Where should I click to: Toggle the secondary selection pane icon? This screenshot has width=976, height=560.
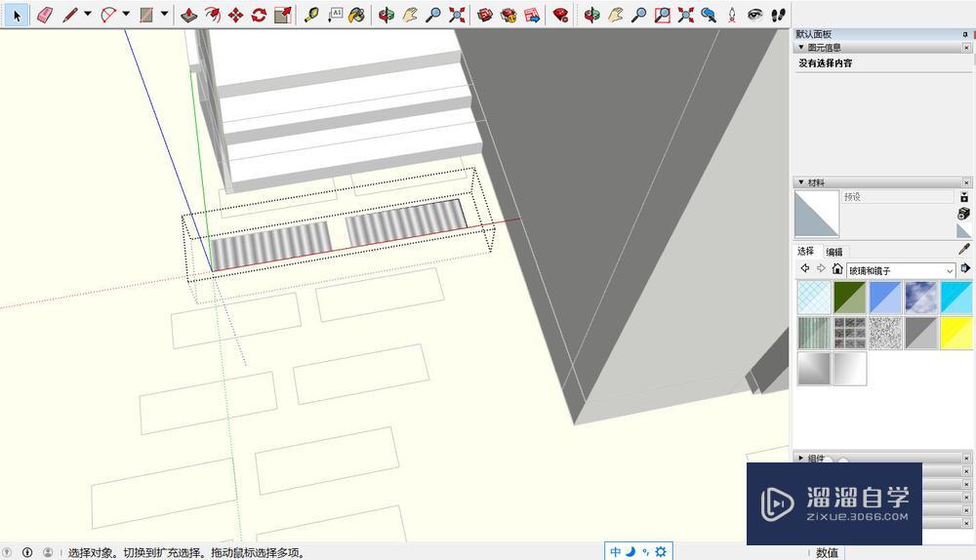tap(964, 197)
